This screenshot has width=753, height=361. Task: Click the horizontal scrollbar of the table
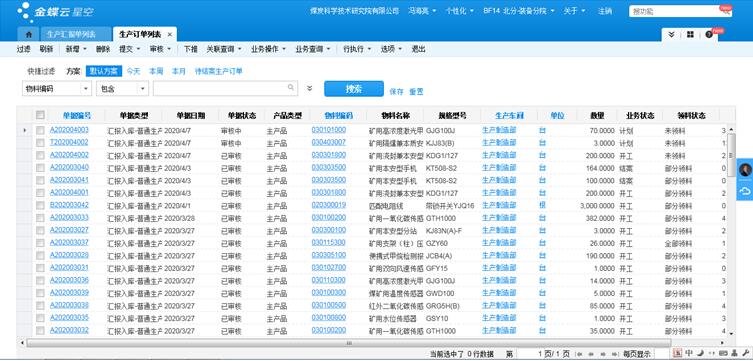tap(349, 343)
